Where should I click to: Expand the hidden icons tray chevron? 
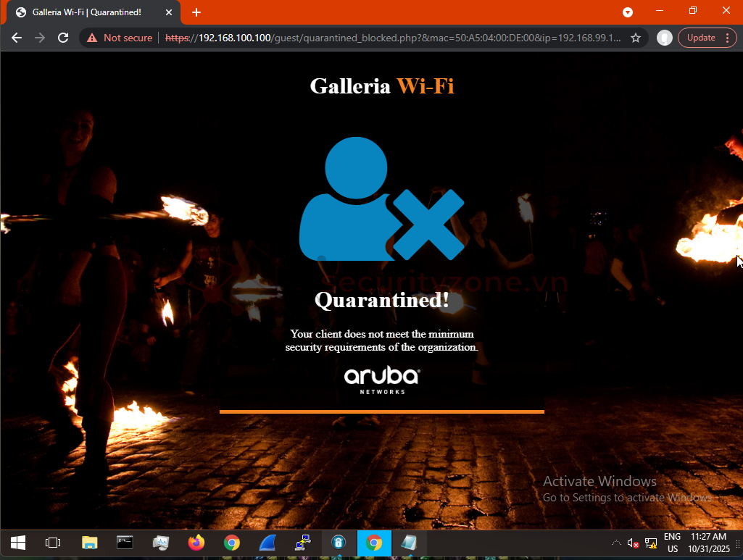[x=615, y=543]
